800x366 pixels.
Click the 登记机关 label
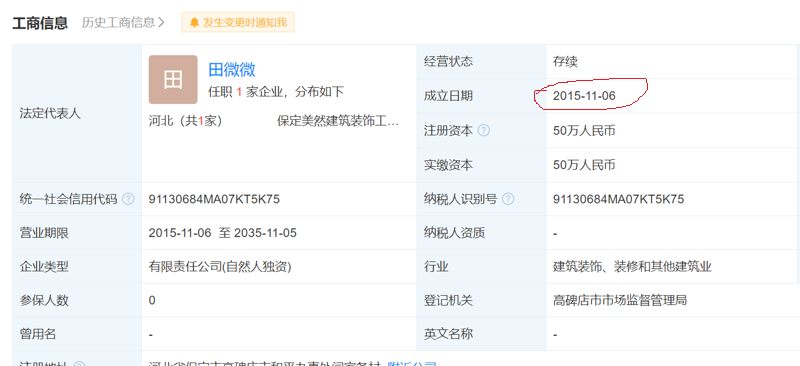coord(448,300)
